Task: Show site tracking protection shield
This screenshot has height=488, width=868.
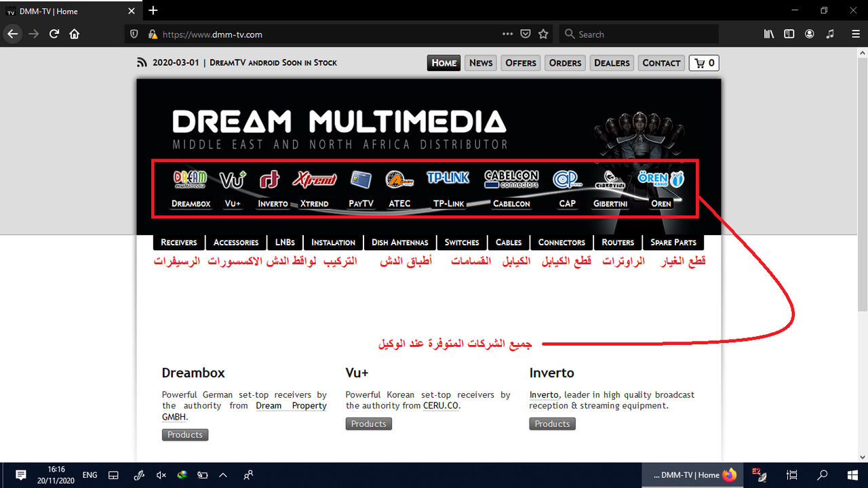Action: click(x=134, y=34)
